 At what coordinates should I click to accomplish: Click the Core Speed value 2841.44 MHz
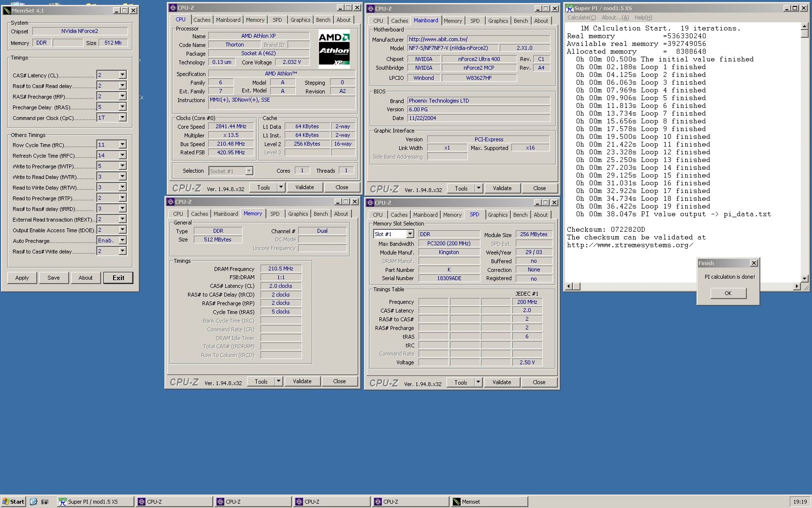(231, 126)
